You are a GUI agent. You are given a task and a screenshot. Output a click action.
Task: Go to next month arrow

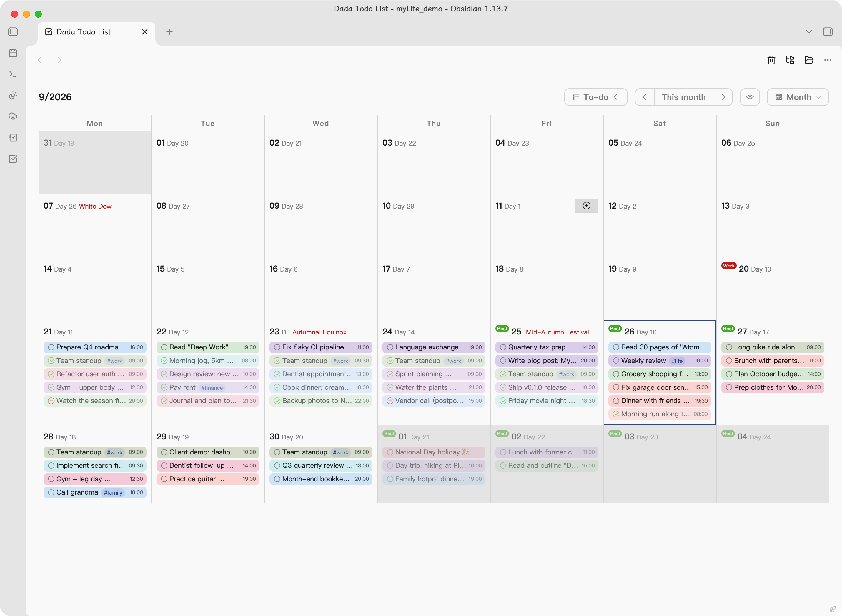(x=723, y=97)
